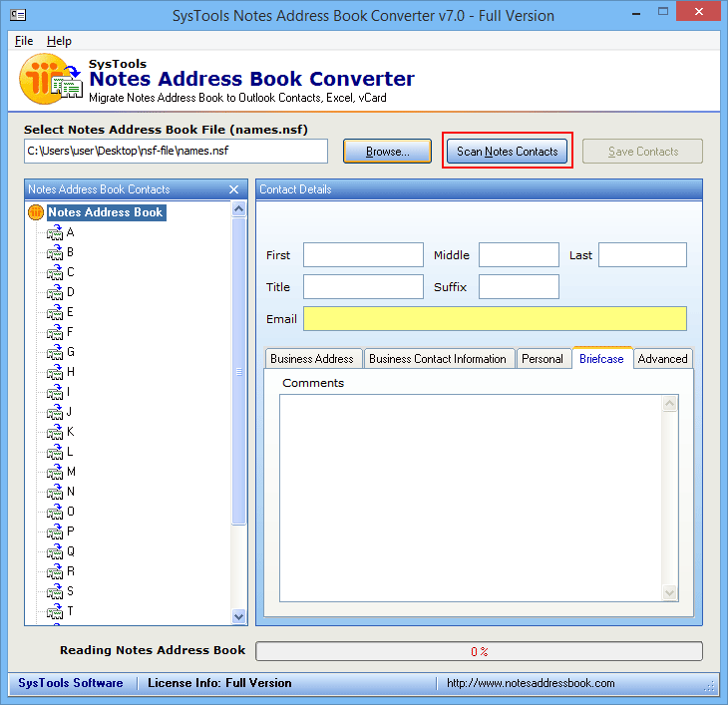Click the contact card icon beside letter E
This screenshot has height=705, width=728.
[55, 312]
